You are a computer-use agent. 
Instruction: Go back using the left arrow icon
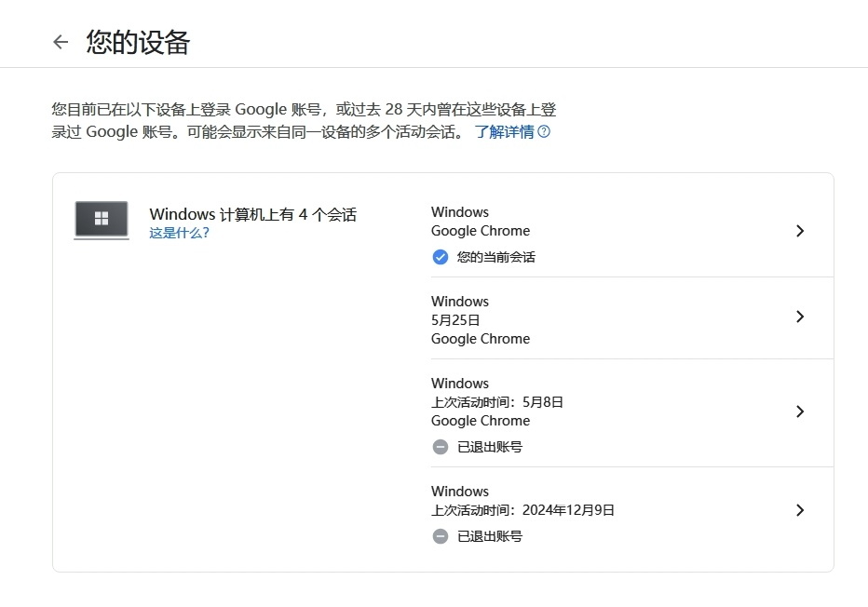(61, 42)
